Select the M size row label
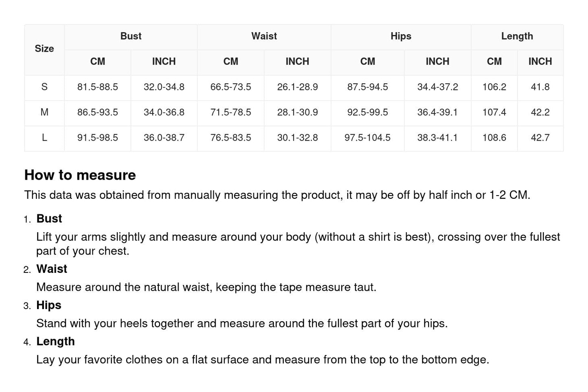 (x=44, y=112)
